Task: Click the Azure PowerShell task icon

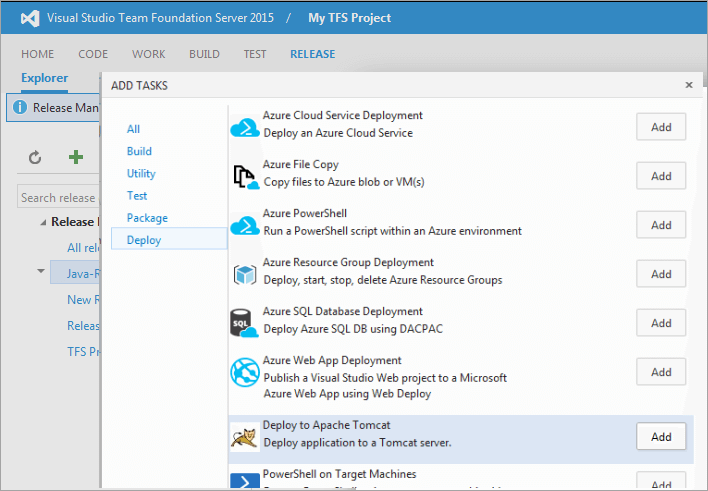Action: [245, 224]
